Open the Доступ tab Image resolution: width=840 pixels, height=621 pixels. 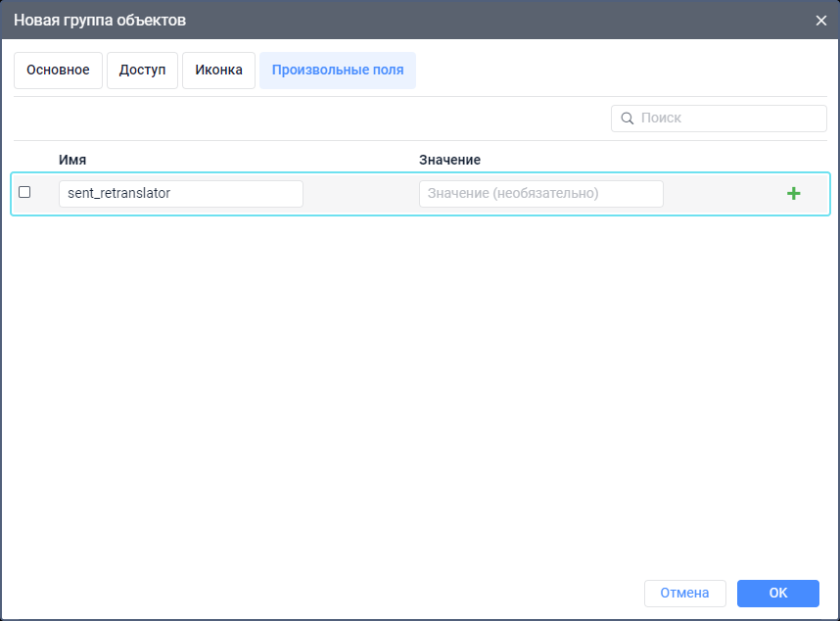coord(142,71)
